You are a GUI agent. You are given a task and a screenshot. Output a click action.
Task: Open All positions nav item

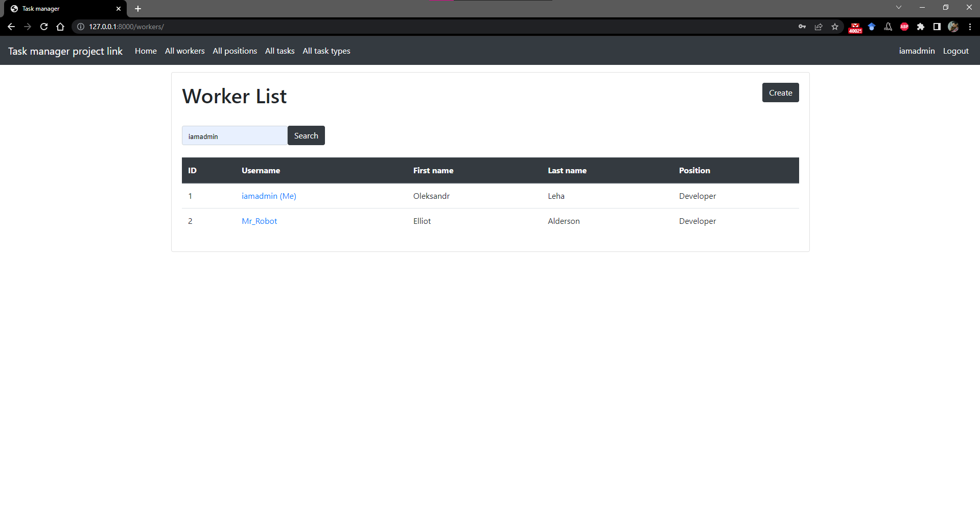[235, 51]
